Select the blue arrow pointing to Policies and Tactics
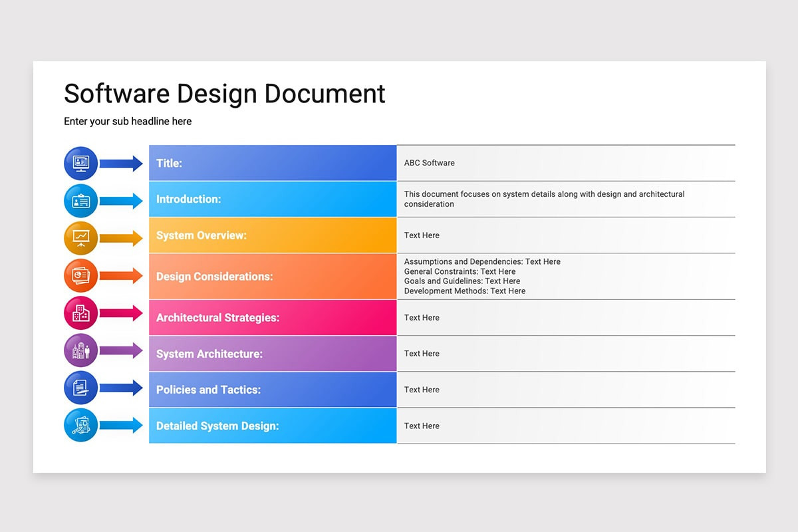The height and width of the screenshot is (532, 798). pos(121,388)
